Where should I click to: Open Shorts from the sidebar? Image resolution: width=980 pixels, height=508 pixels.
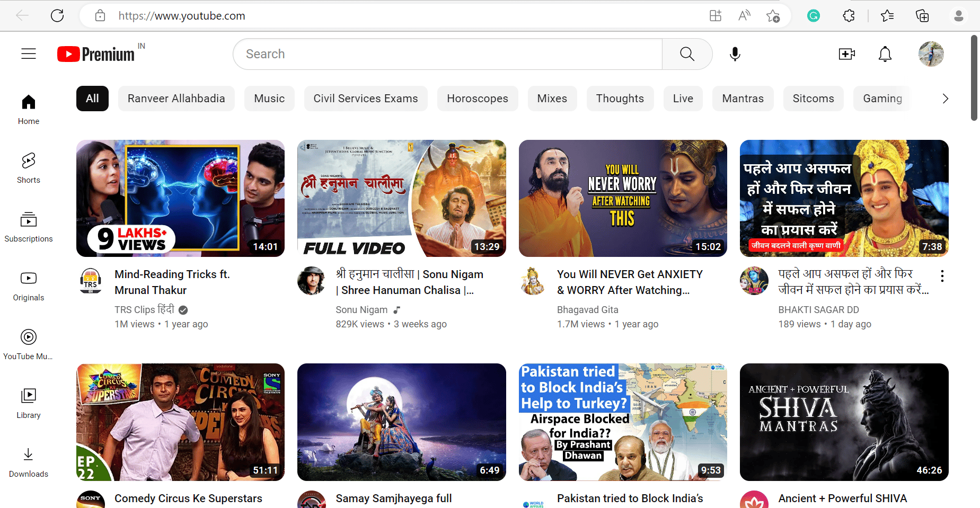click(x=28, y=167)
